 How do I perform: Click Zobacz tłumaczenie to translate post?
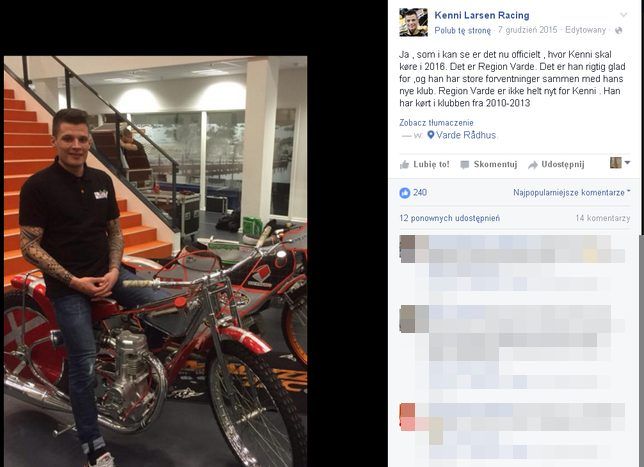pos(436,122)
